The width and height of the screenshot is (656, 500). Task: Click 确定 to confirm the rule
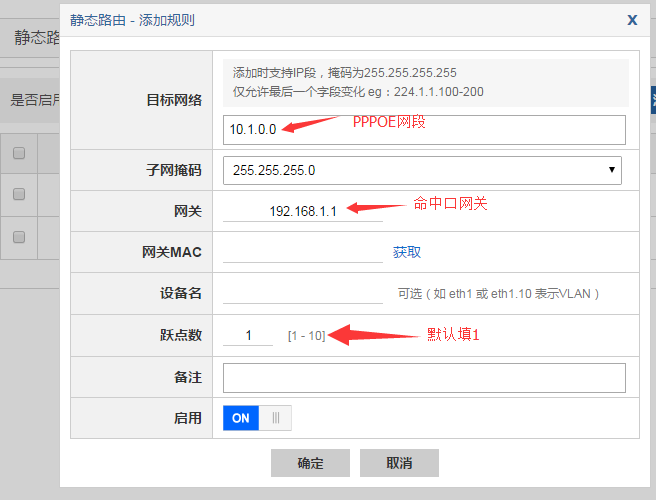pyautogui.click(x=310, y=463)
